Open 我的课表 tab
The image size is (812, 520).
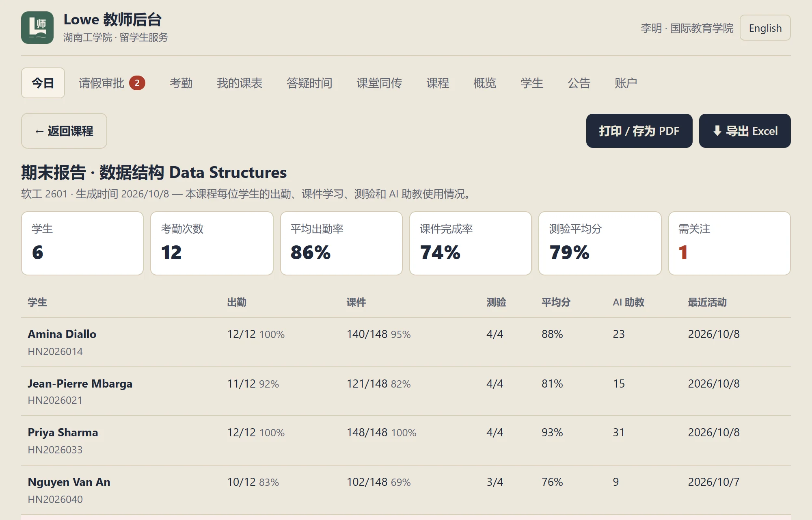click(x=240, y=83)
